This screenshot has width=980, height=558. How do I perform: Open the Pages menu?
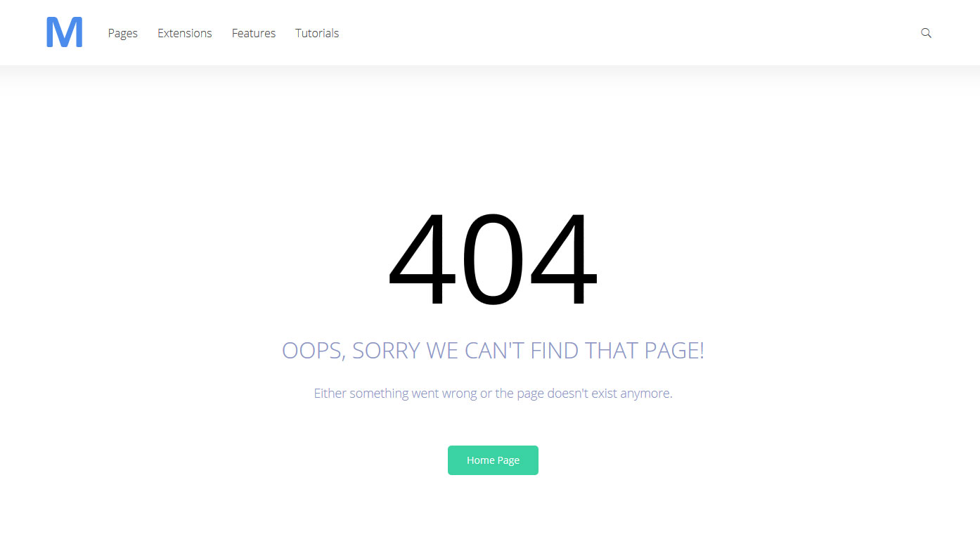pyautogui.click(x=123, y=33)
